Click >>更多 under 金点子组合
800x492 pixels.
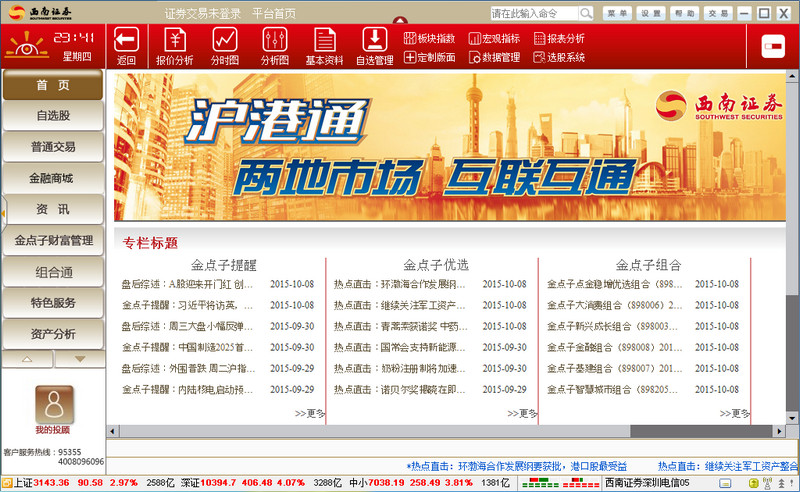point(735,413)
